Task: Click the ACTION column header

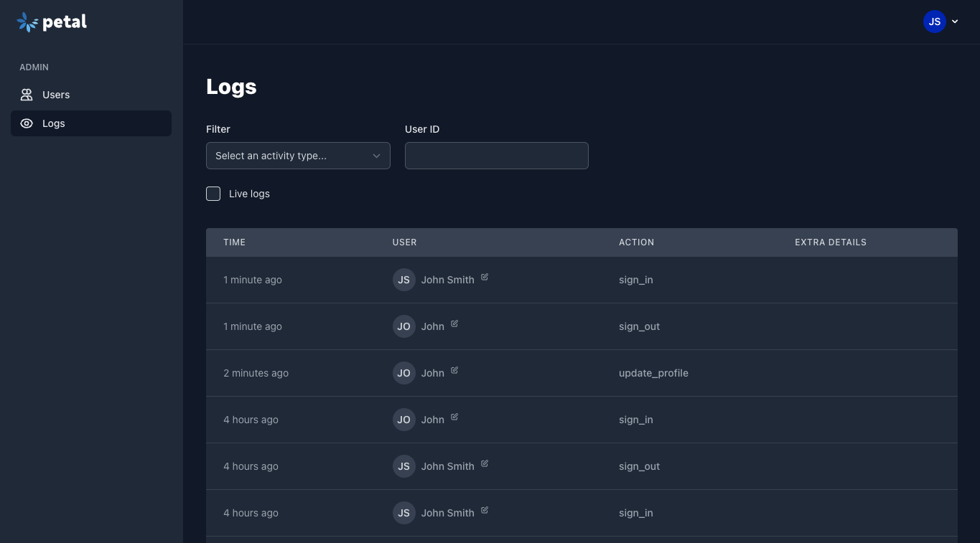Action: point(636,242)
